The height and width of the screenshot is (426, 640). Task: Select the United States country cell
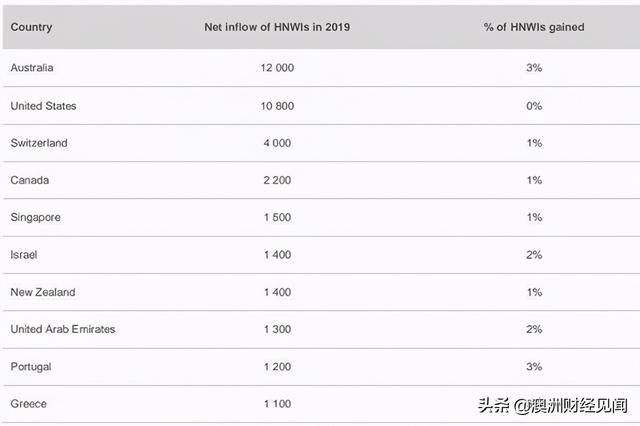(43, 106)
